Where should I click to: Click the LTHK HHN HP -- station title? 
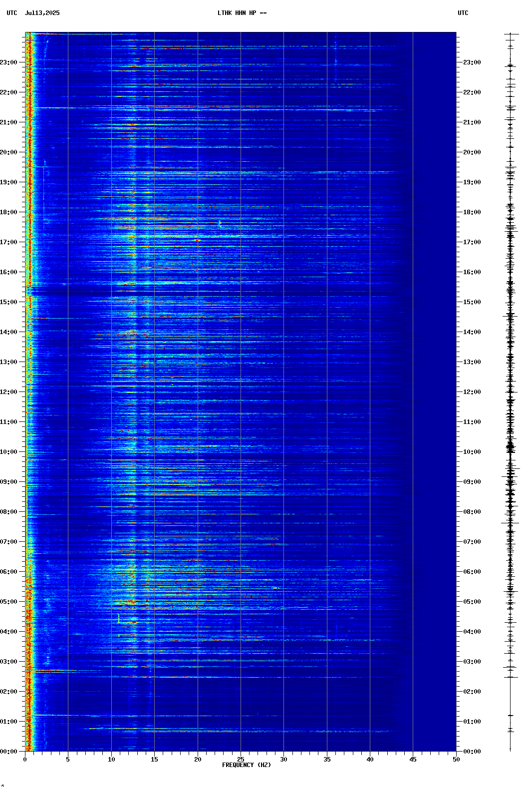pyautogui.click(x=242, y=13)
